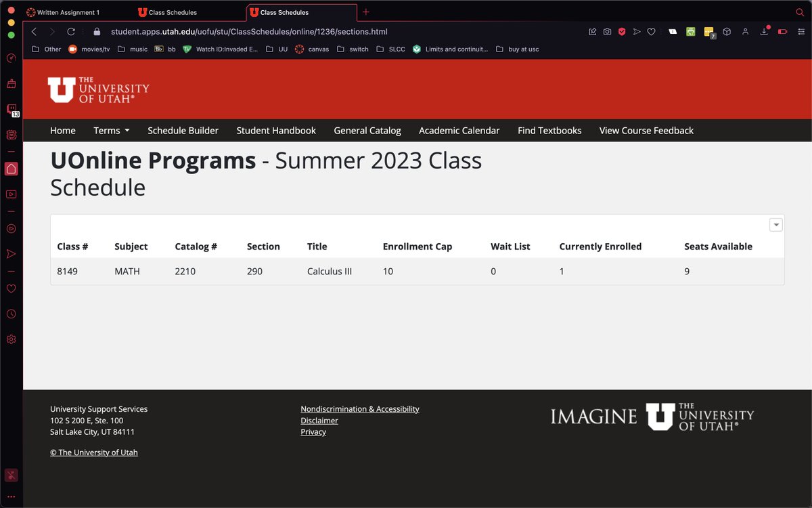Click the Calculus III title cell
Image resolution: width=812 pixels, height=508 pixels.
pos(330,272)
